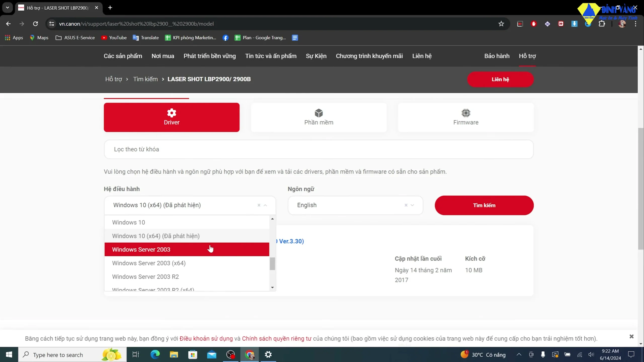Open Chương trình khuyến mãi menu item

[x=369, y=56]
